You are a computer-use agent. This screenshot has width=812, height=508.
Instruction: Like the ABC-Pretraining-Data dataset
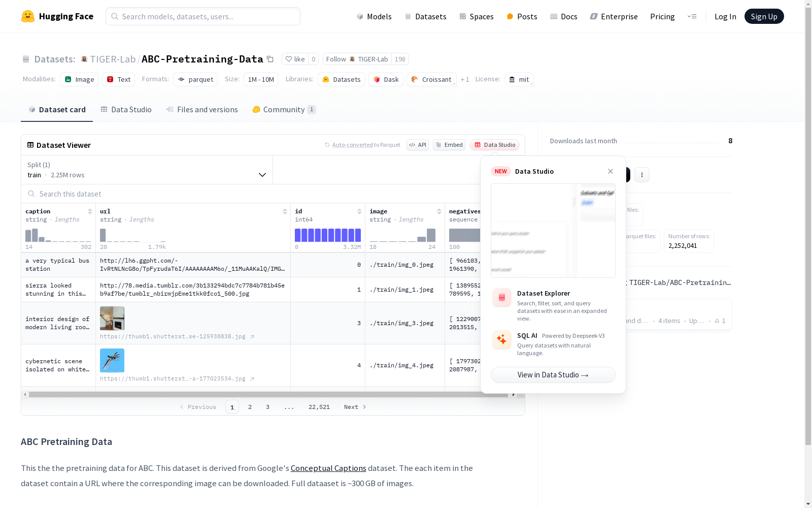(x=295, y=59)
